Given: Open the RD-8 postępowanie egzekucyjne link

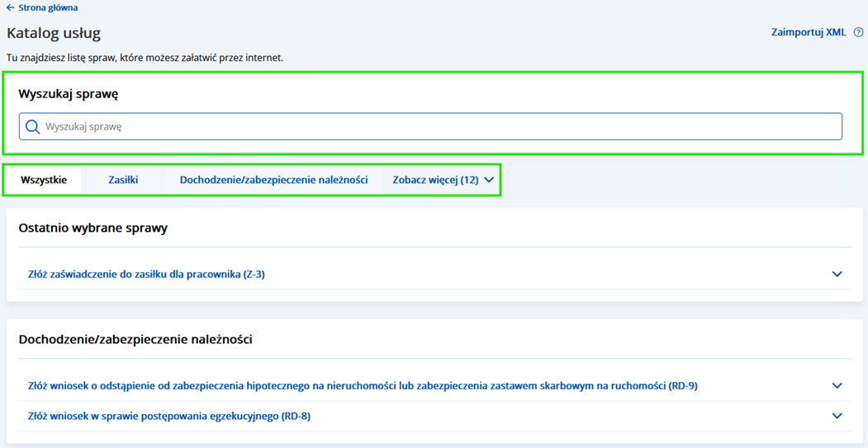Looking at the screenshot, I should coord(168,416).
